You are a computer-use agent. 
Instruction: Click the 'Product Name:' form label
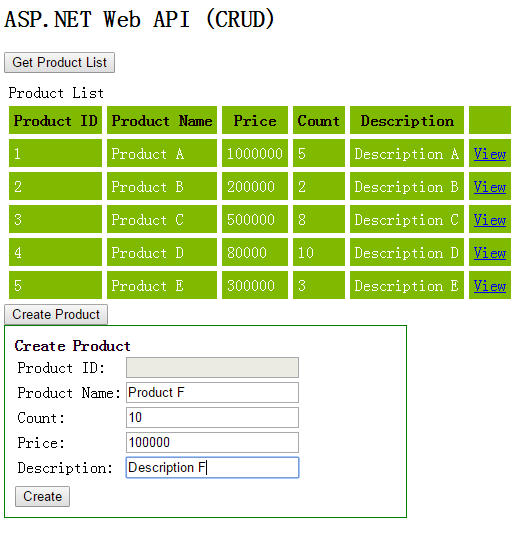point(69,393)
